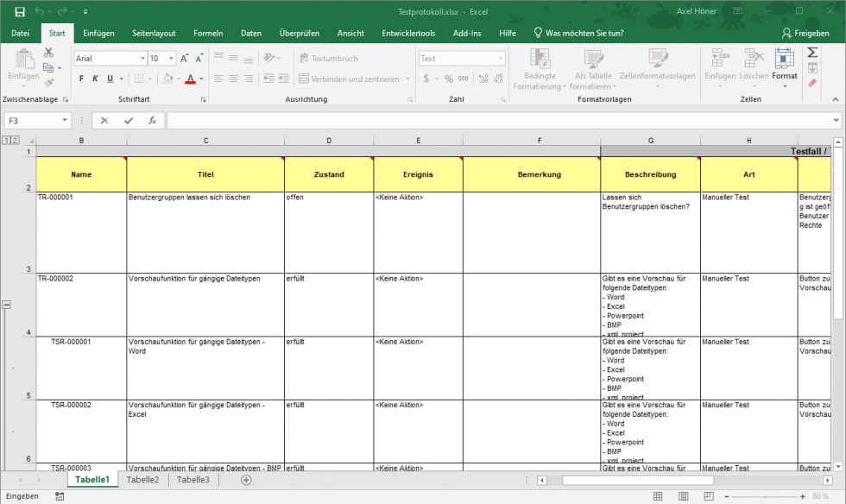The height and width of the screenshot is (504, 846).
Task: Open the Formeln ribbon tab
Action: pyautogui.click(x=208, y=33)
